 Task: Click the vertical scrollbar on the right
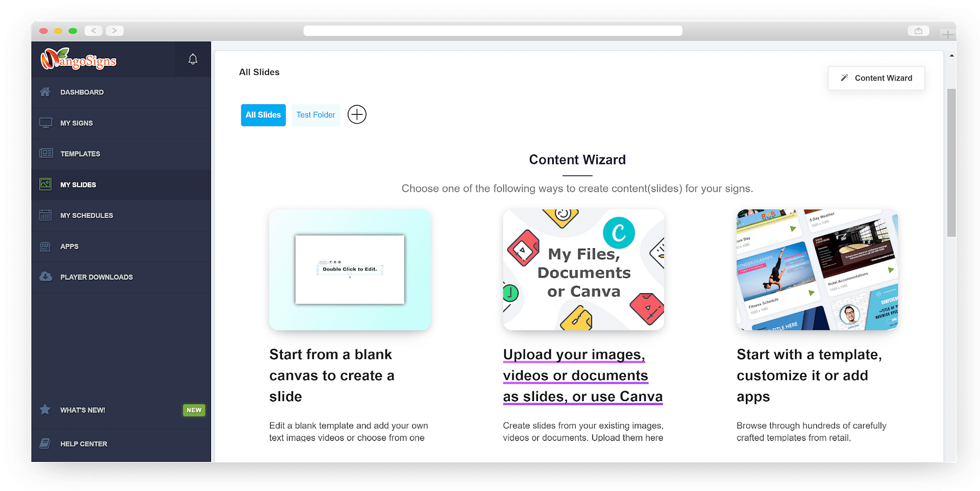pos(951,162)
